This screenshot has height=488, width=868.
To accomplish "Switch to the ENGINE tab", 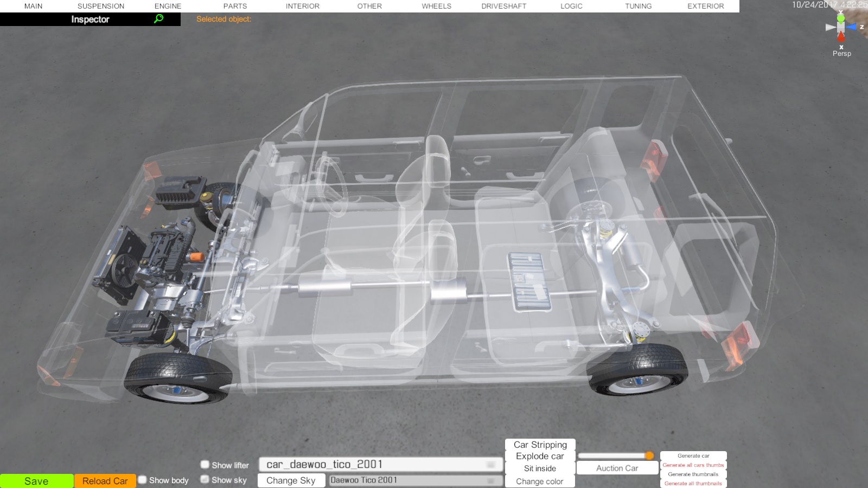I will [168, 6].
